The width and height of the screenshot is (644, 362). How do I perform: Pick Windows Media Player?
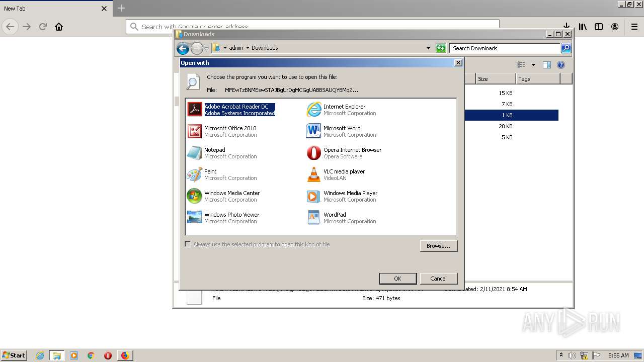(x=342, y=196)
